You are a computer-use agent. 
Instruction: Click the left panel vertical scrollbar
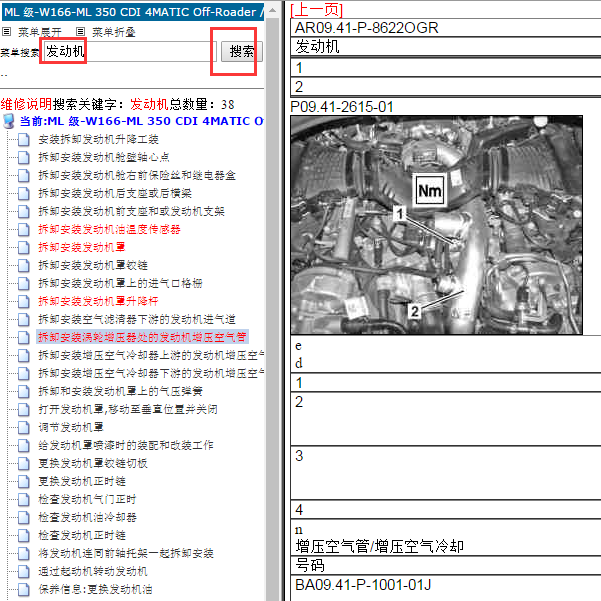click(271, 350)
